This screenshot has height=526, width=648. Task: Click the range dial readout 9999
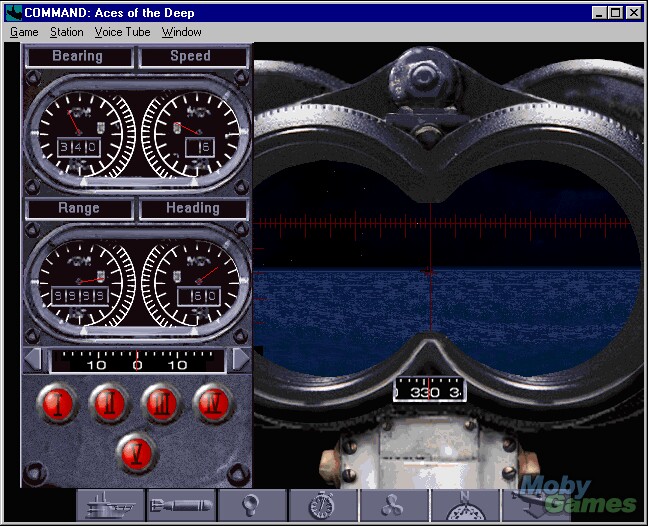tap(80, 296)
